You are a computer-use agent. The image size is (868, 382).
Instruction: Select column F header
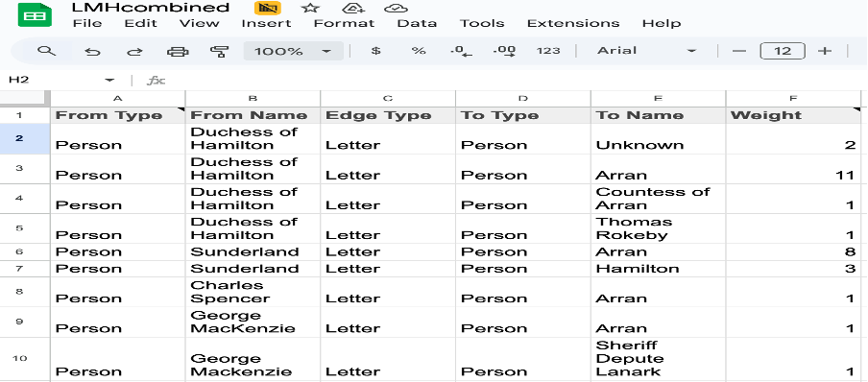pyautogui.click(x=793, y=99)
